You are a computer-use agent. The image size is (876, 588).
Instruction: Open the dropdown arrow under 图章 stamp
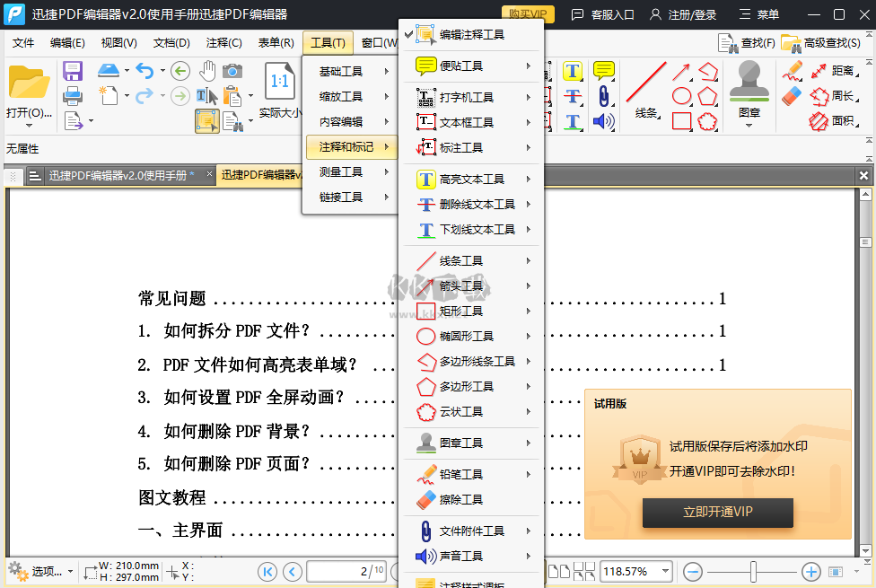pos(749,125)
